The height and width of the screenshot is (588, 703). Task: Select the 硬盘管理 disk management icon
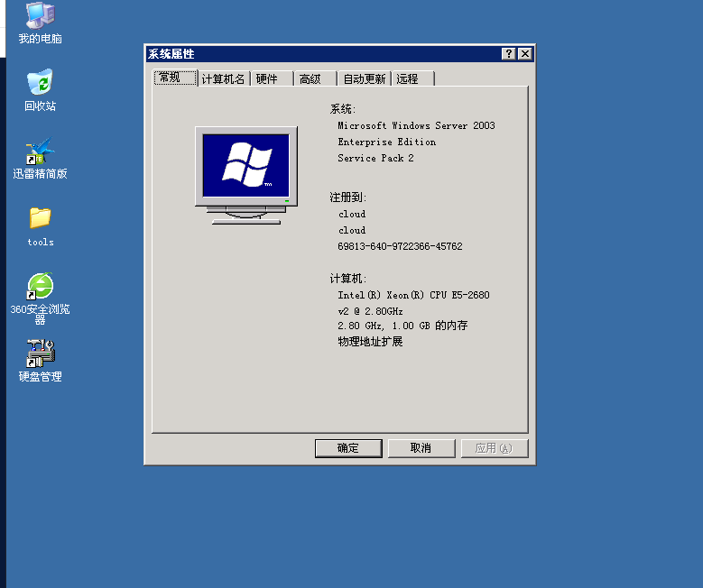pos(40,353)
